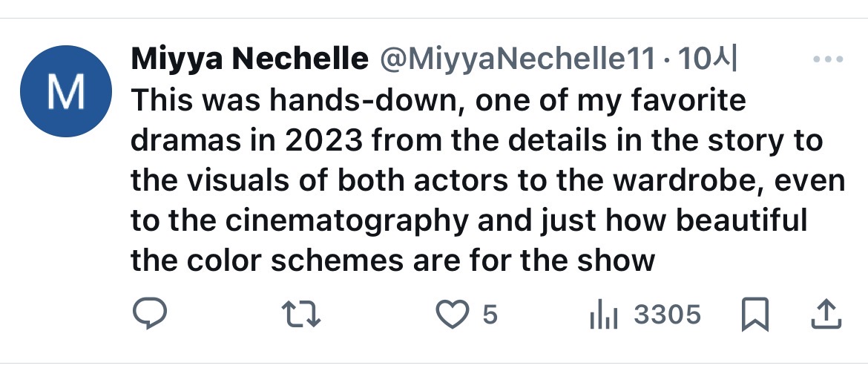
Task: Click the @MiyyaNechelle11 handle
Action: tap(518, 59)
